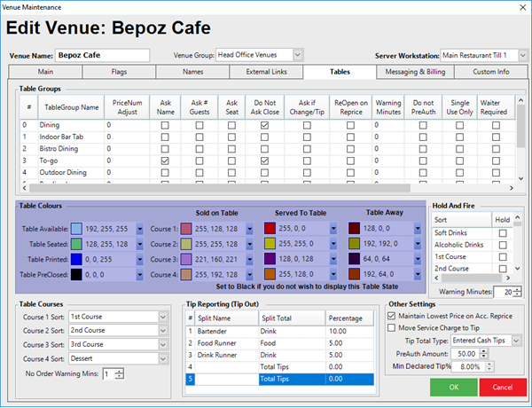Select the Food Runner split row

click(x=280, y=343)
